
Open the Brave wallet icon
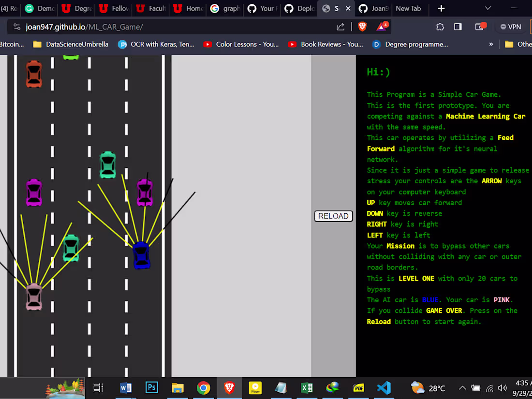point(480,27)
